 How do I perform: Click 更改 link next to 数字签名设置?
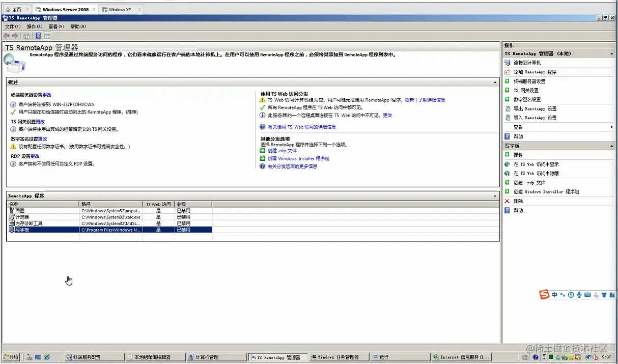pos(42,139)
